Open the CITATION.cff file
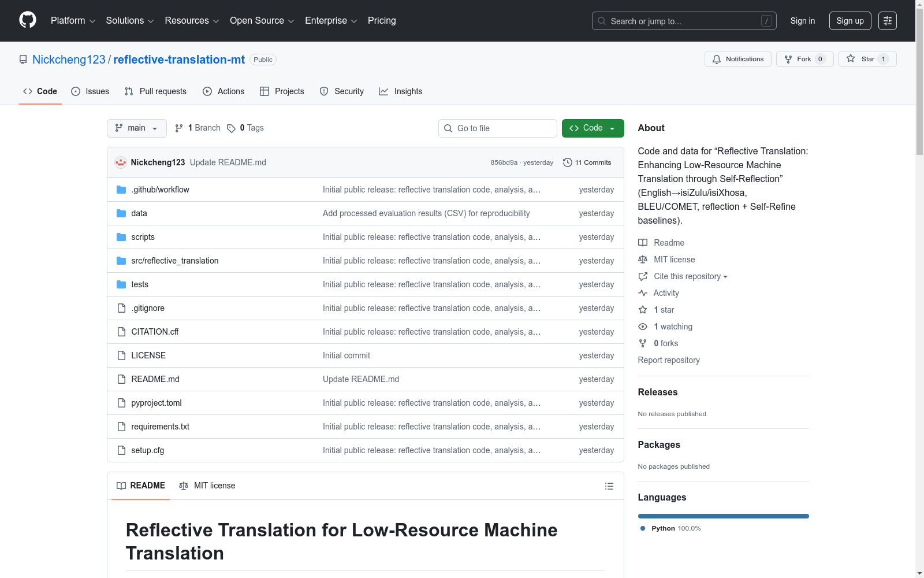The width and height of the screenshot is (924, 578). pyautogui.click(x=155, y=332)
